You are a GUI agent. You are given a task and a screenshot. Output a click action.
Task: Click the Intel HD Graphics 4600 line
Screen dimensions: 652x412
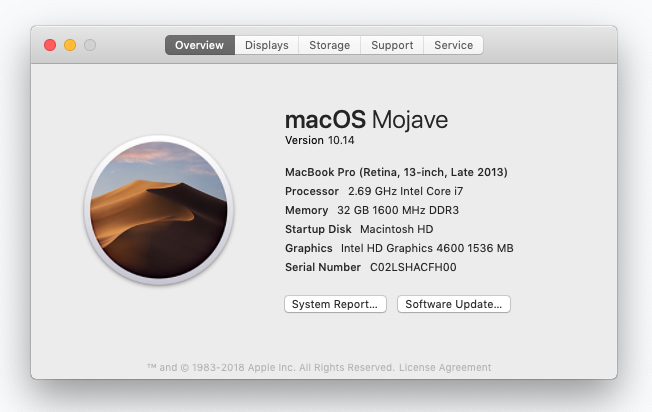tap(399, 248)
